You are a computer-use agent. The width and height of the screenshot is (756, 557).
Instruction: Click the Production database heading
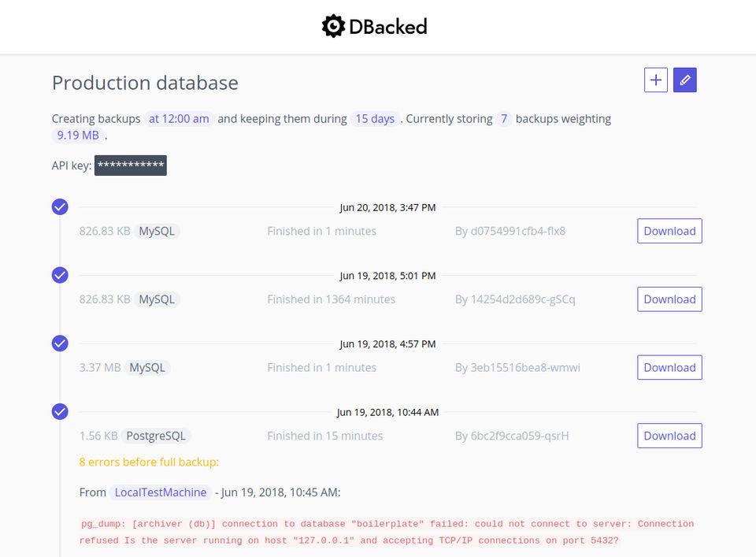pyautogui.click(x=145, y=83)
